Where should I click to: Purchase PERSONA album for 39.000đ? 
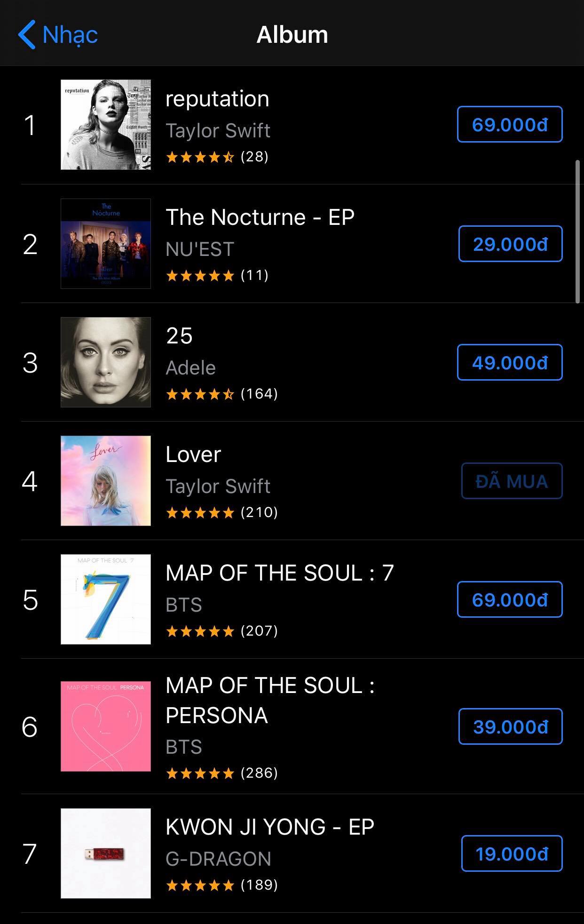click(x=510, y=726)
